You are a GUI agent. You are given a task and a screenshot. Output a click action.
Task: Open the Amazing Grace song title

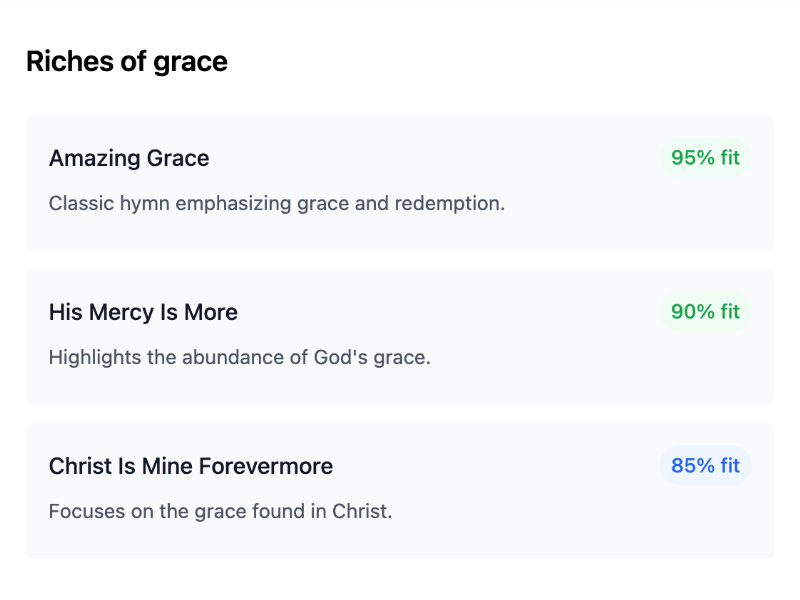pos(129,158)
